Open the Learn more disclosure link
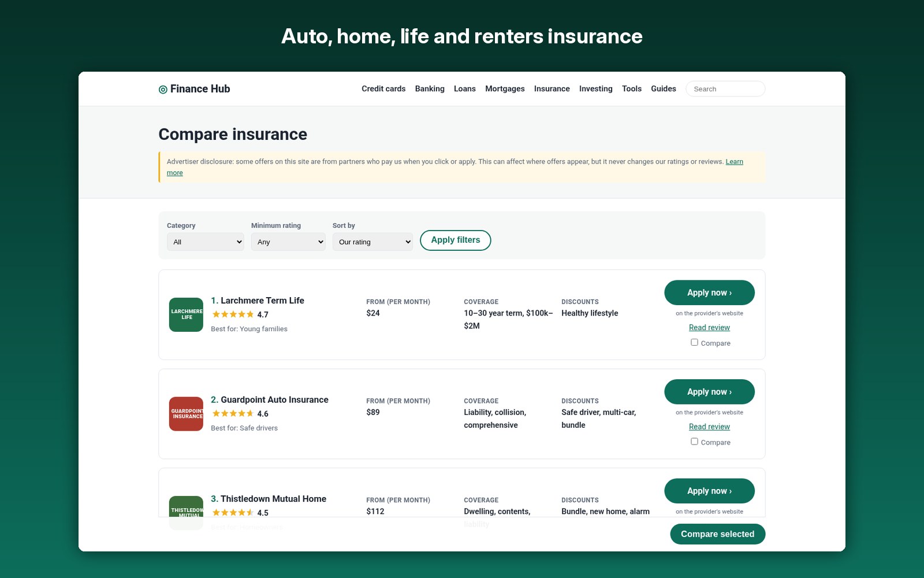This screenshot has width=924, height=578. (x=735, y=162)
